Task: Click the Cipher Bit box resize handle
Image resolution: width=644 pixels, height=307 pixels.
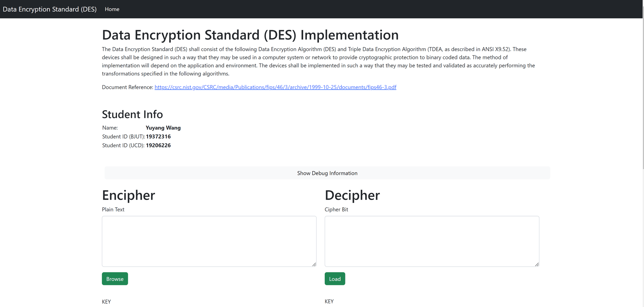Action: coord(537,264)
